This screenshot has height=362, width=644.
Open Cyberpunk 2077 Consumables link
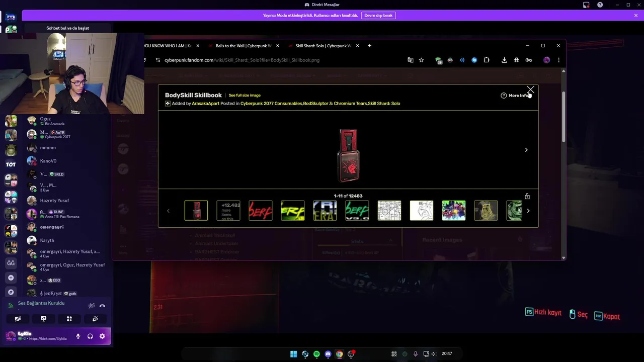(x=271, y=104)
